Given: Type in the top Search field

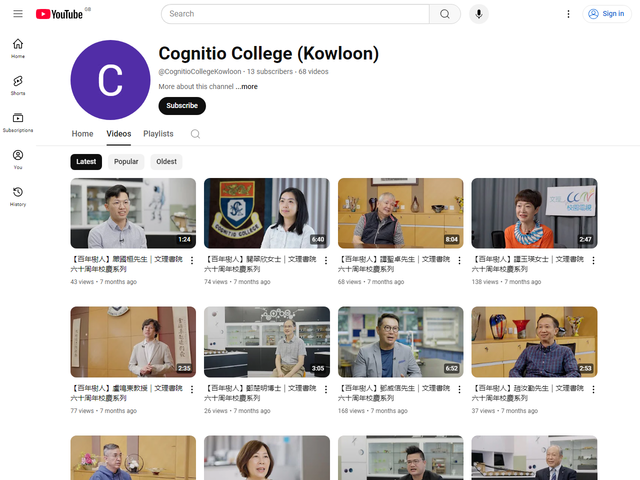Looking at the screenshot, I should [x=295, y=14].
